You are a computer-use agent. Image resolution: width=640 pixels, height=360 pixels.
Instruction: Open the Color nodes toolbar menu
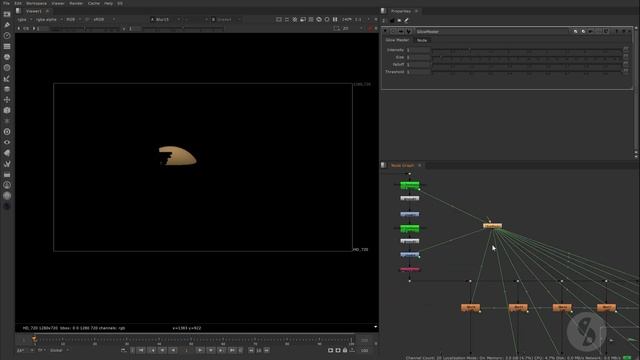(7, 57)
